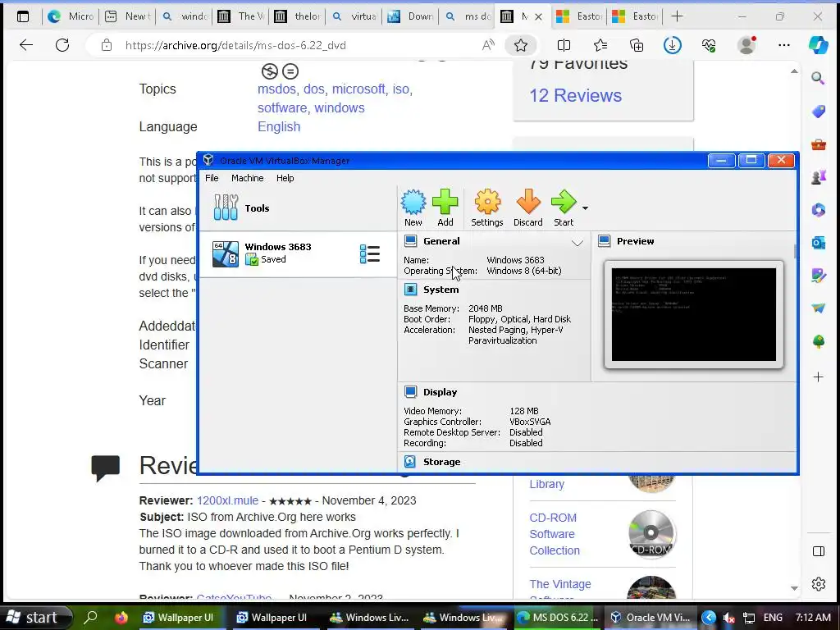The height and width of the screenshot is (630, 840).
Task: Switch to ms do search tab
Action: [468, 16]
